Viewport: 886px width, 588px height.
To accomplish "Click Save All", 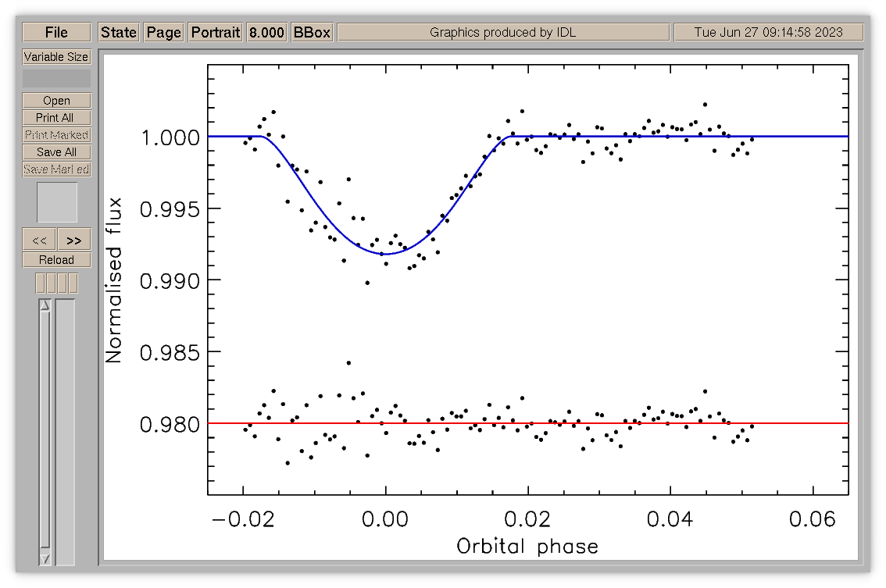I will point(56,152).
